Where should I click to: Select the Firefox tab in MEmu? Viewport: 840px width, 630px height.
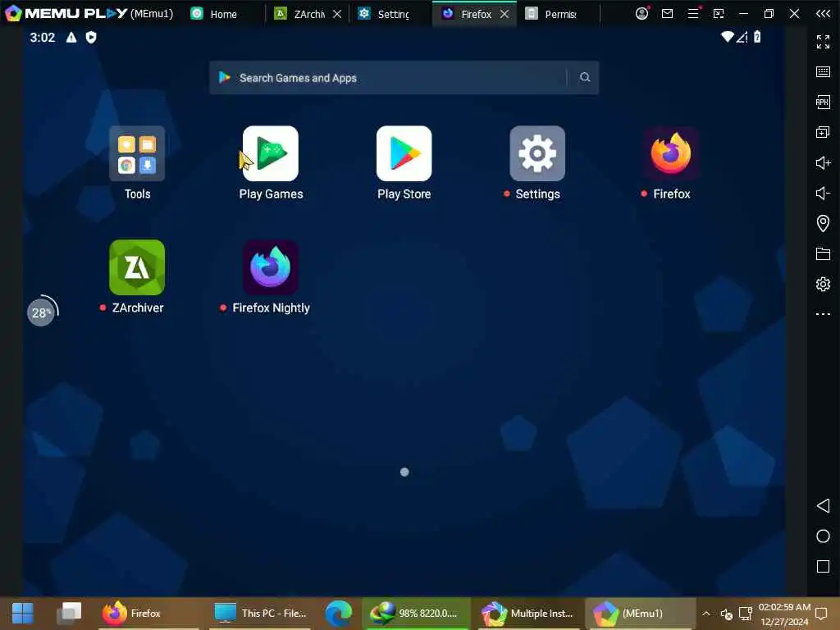[x=467, y=14]
